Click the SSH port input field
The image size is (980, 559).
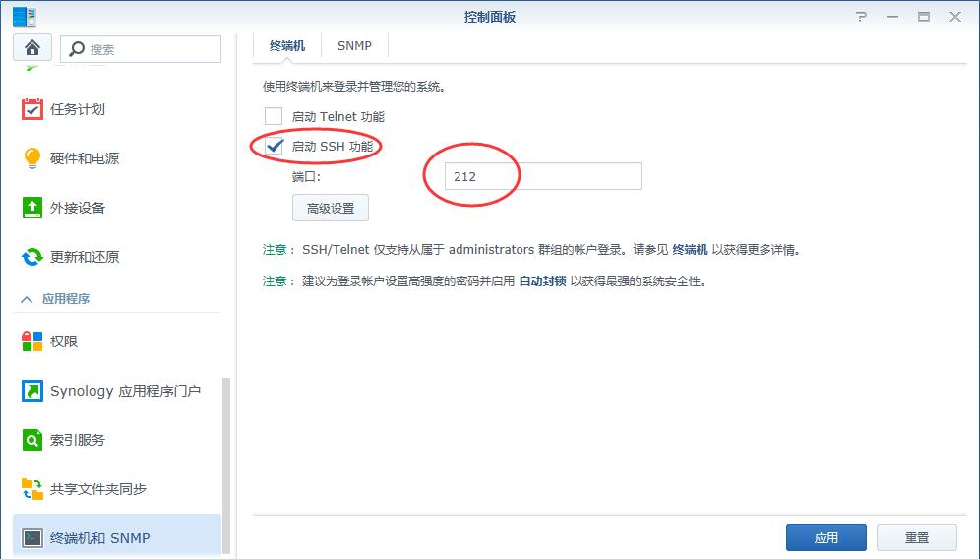click(x=542, y=176)
